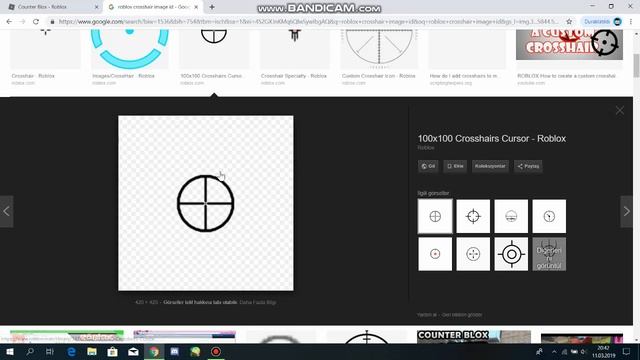Select roblox crosshair image id Google tab
The height and width of the screenshot is (360, 640).
click(153, 7)
